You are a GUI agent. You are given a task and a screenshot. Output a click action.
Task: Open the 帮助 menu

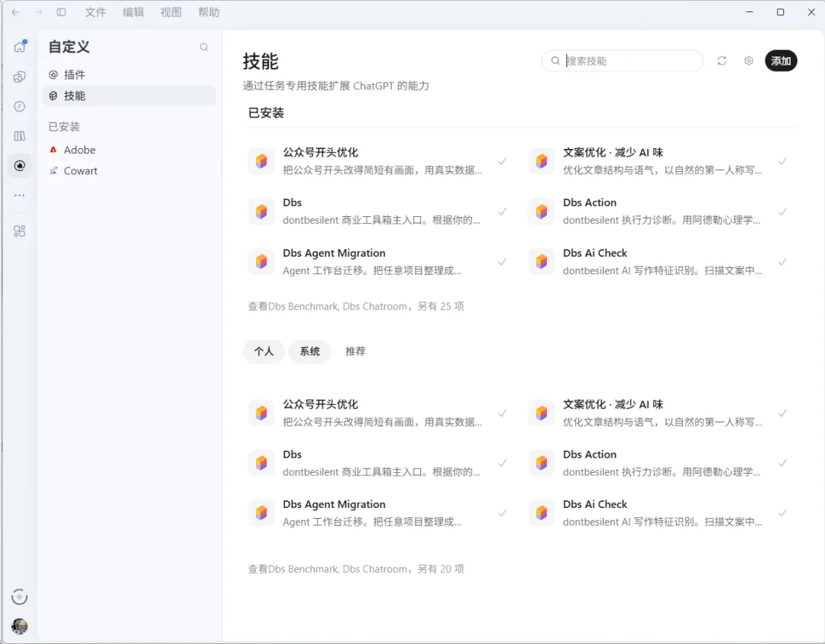click(x=209, y=12)
